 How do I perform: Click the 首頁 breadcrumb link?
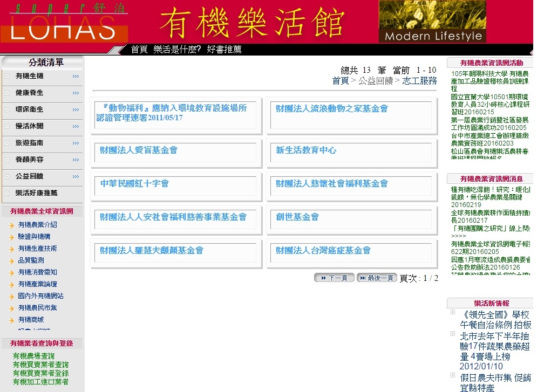(341, 81)
